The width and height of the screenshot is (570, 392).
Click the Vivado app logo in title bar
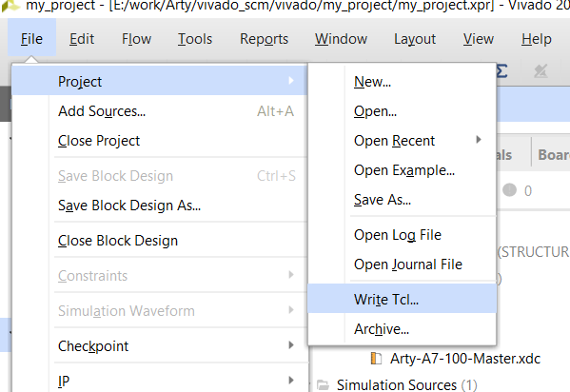(x=10, y=5)
